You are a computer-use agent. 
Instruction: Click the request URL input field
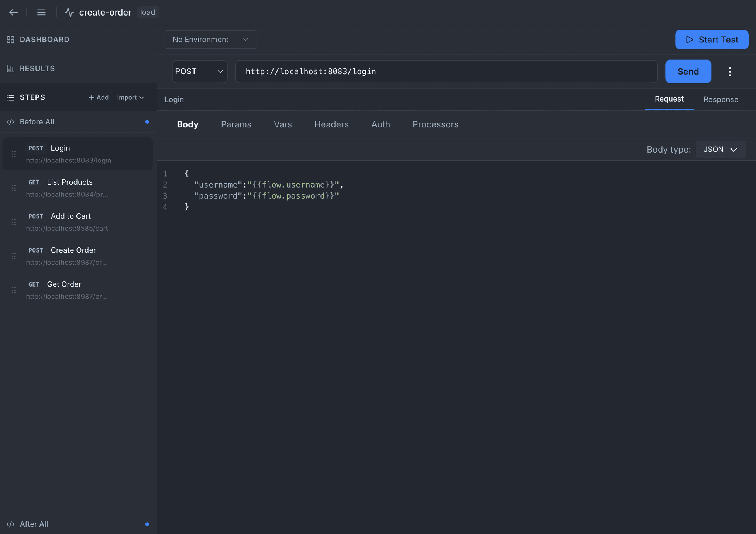[446, 72]
